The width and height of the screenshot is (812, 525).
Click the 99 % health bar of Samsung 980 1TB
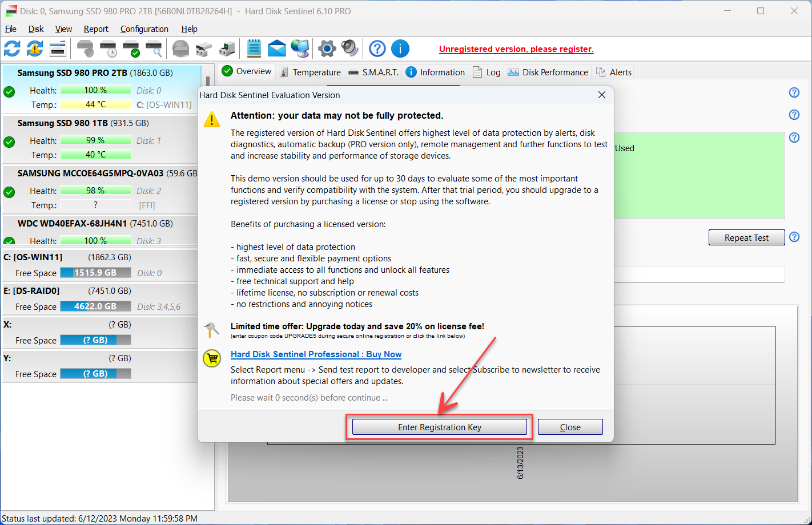(95, 140)
